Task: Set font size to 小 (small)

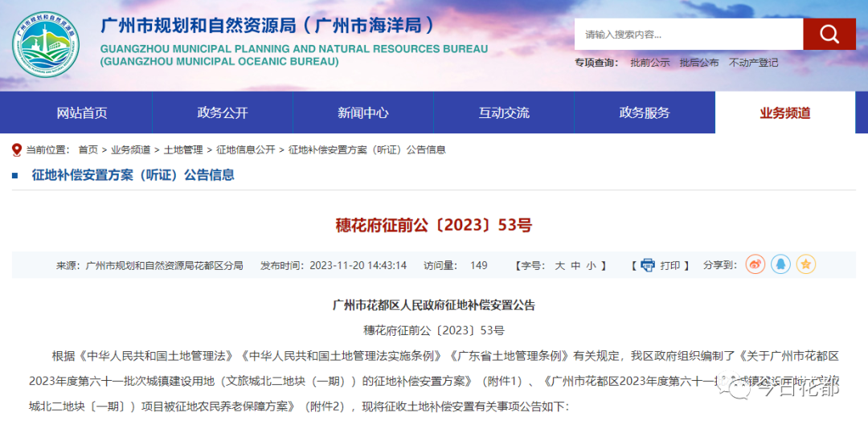Action: point(591,265)
